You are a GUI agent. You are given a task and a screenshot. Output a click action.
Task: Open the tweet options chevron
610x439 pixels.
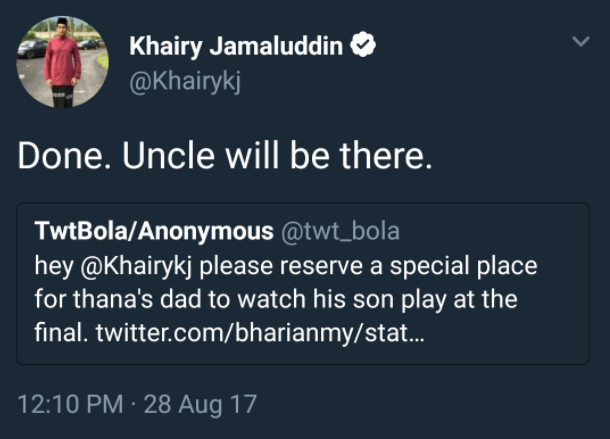(580, 43)
